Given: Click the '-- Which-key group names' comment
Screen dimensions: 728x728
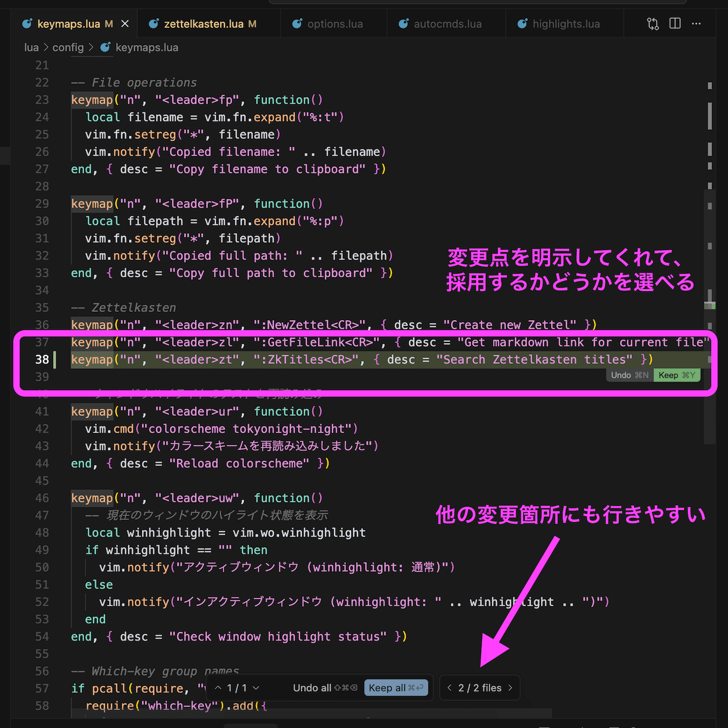Looking at the screenshot, I should click(x=155, y=671).
